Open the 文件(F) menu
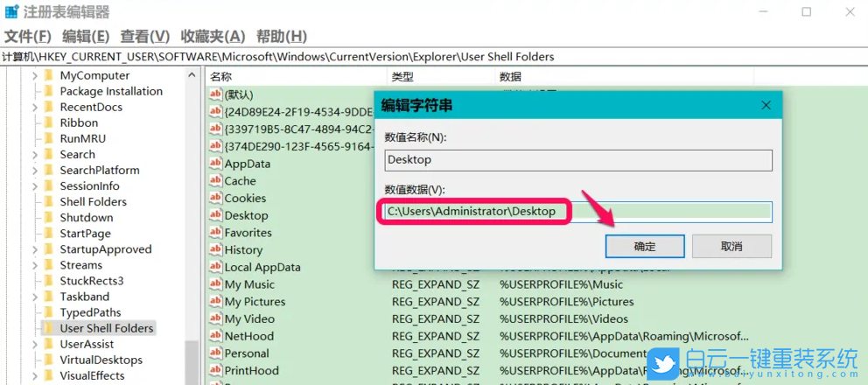 point(28,36)
